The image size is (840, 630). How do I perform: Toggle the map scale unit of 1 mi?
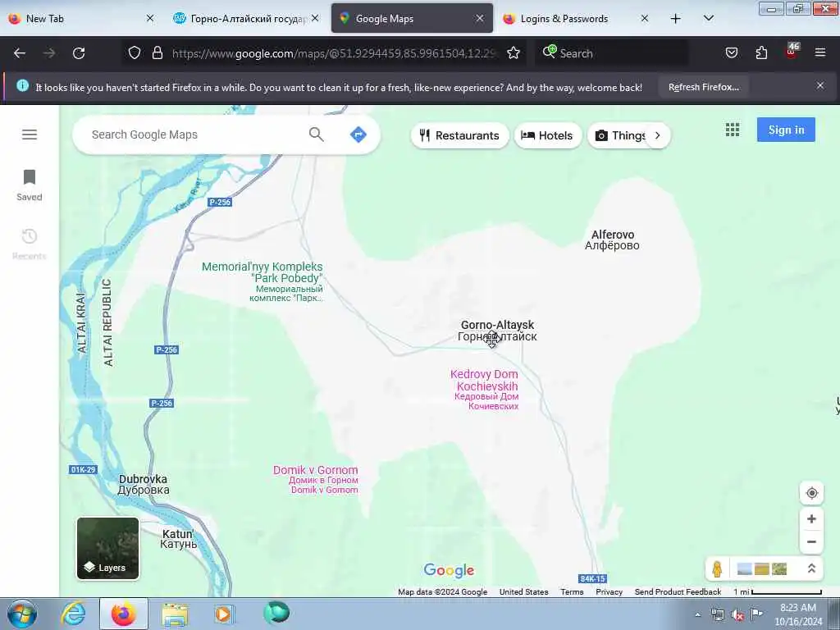pyautogui.click(x=778, y=592)
